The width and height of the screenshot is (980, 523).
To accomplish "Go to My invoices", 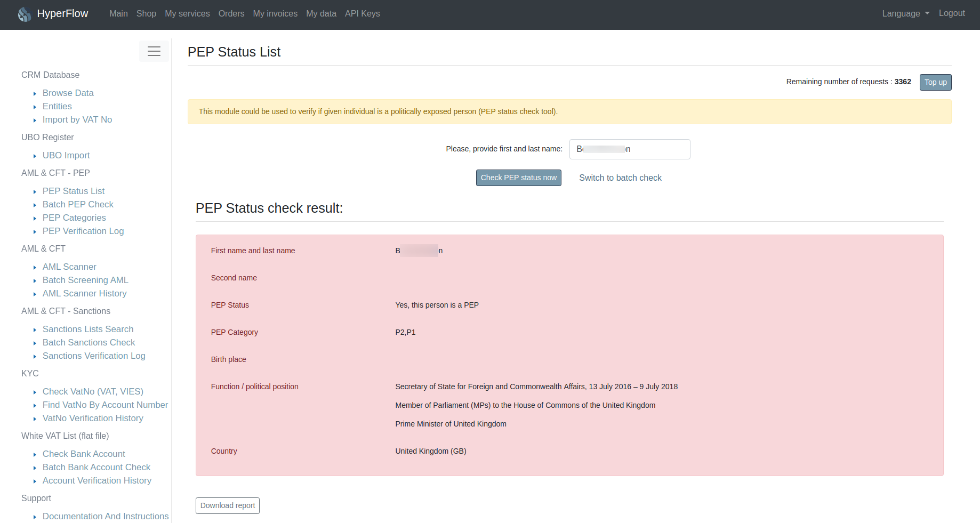I will tap(275, 13).
